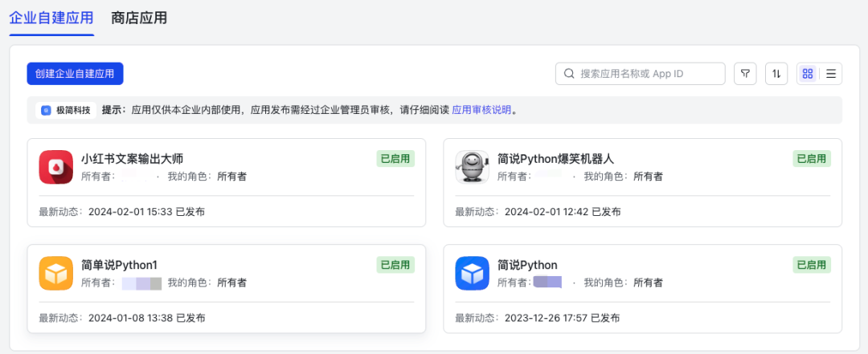Open app title 简说Python爆笑机器人
This screenshot has height=354, width=868.
pos(555,159)
